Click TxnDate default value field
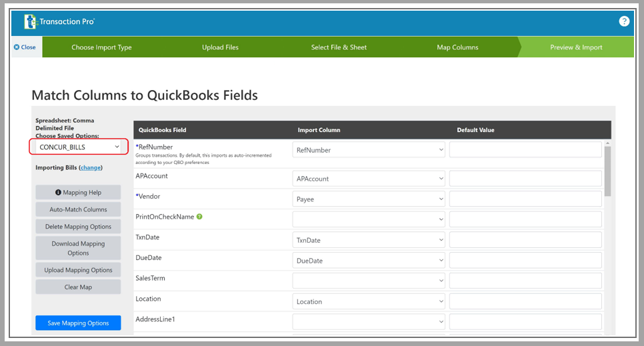This screenshot has height=346, width=644. 525,240
